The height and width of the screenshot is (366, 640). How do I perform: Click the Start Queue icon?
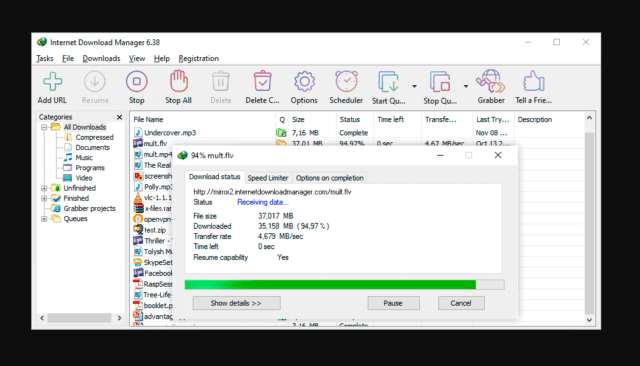pyautogui.click(x=388, y=82)
